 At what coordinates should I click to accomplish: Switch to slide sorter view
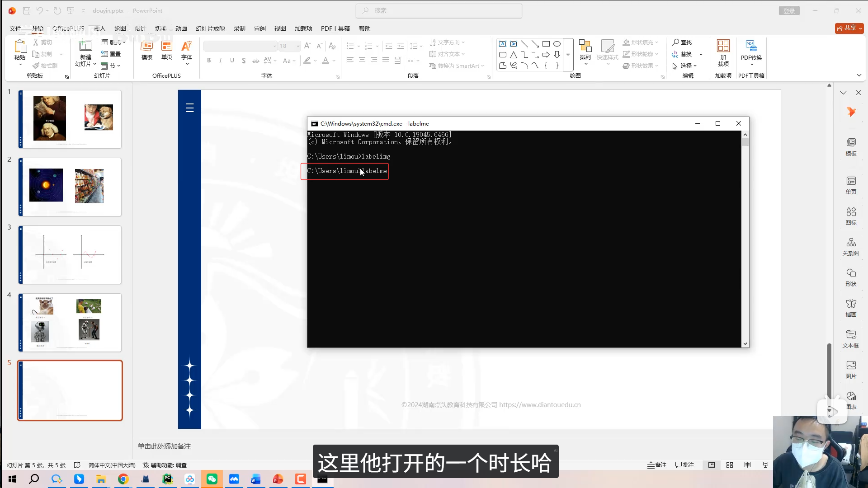[730, 465]
